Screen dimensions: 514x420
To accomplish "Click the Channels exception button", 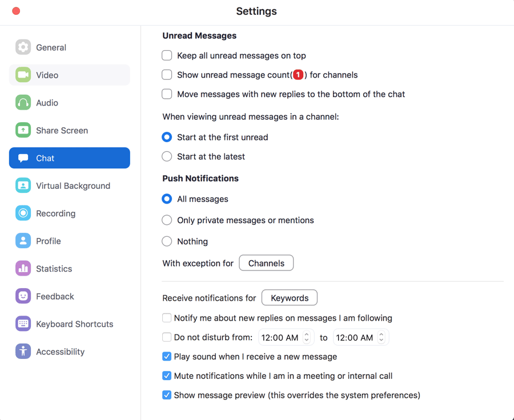I will pyautogui.click(x=266, y=263).
